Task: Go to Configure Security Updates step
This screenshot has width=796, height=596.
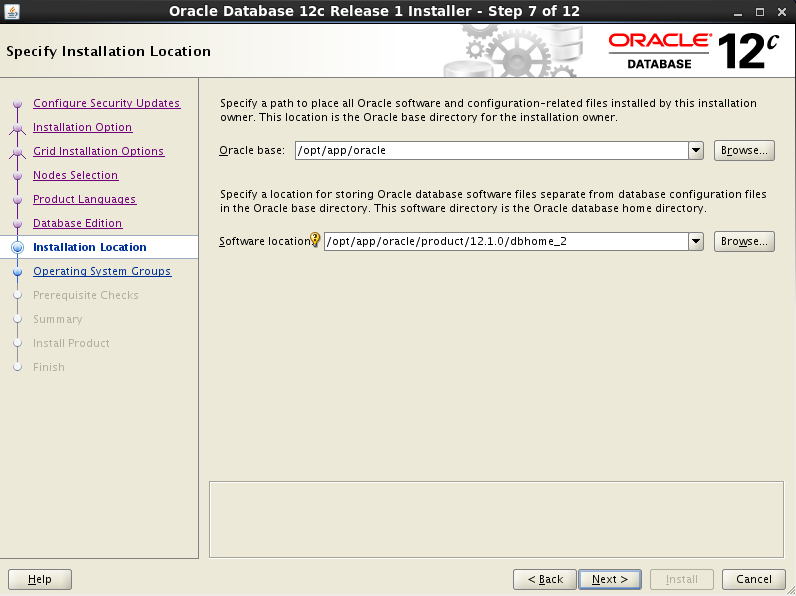Action: point(107,103)
